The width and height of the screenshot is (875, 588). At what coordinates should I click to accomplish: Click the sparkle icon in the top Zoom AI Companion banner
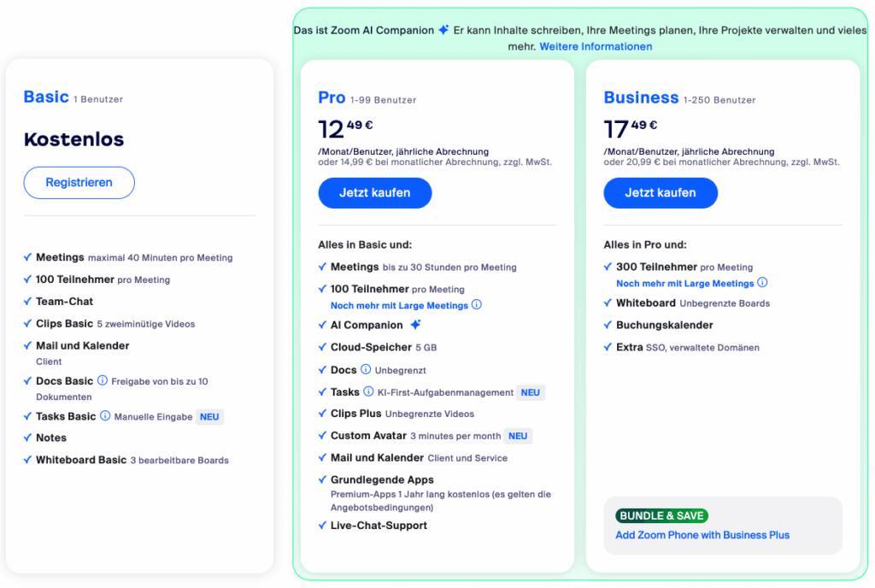pos(443,30)
